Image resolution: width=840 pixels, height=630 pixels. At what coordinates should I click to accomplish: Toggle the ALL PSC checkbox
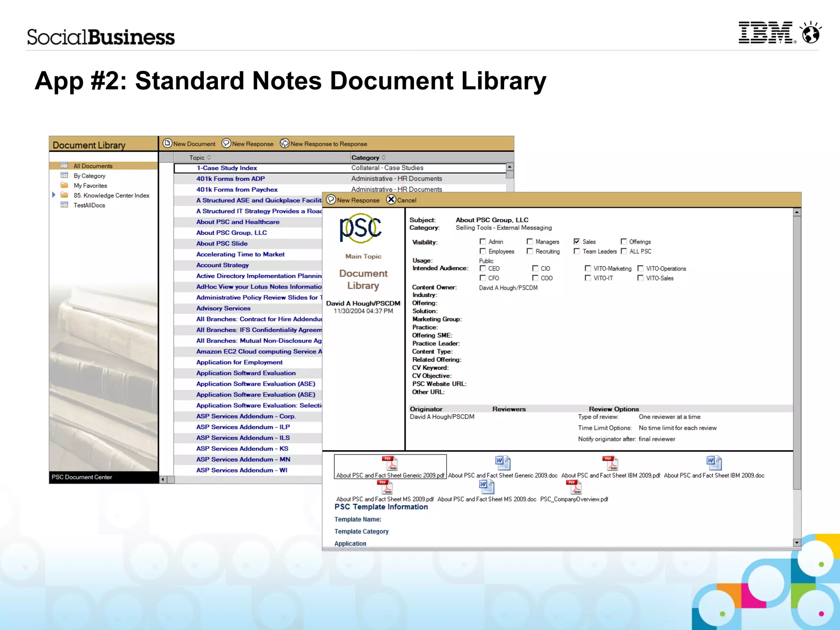click(x=623, y=251)
